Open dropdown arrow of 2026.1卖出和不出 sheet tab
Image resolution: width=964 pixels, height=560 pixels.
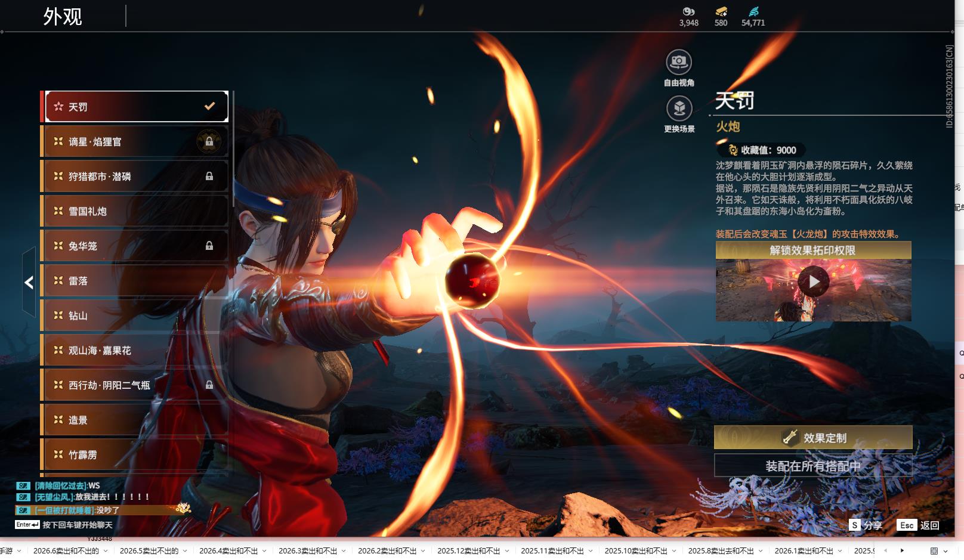point(840,551)
